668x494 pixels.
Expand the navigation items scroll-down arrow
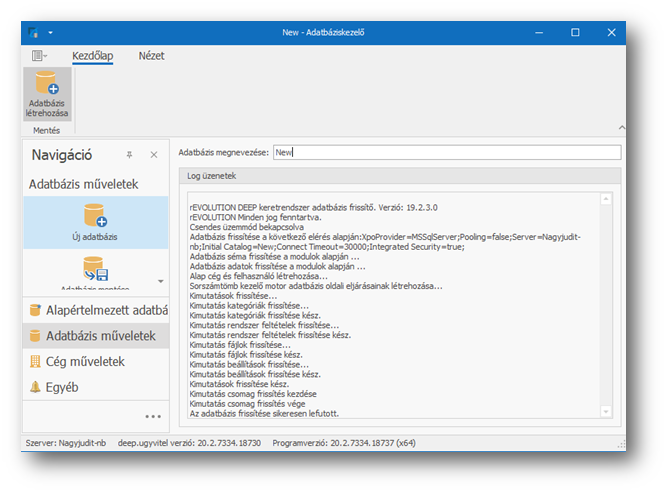click(x=160, y=281)
